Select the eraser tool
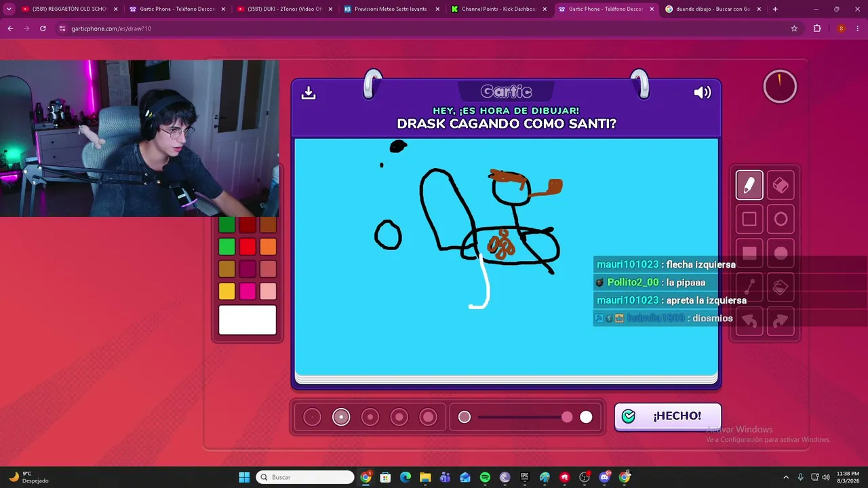This screenshot has height=488, width=868. [x=781, y=185]
